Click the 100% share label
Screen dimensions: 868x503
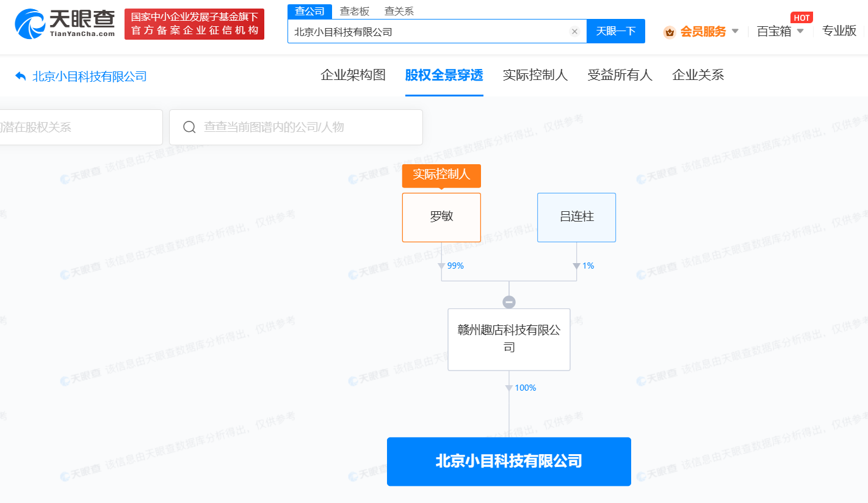click(525, 388)
